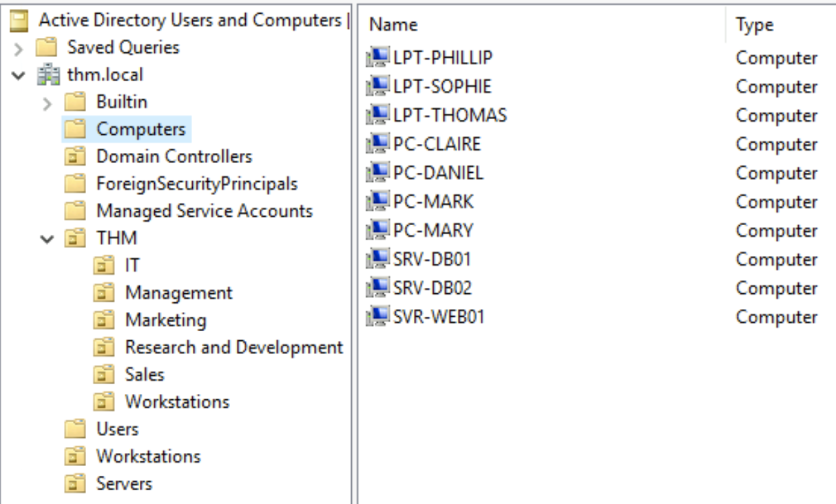Viewport: 836px width, 504px height.
Task: Click the Servers OU folder icon
Action: click(x=73, y=483)
